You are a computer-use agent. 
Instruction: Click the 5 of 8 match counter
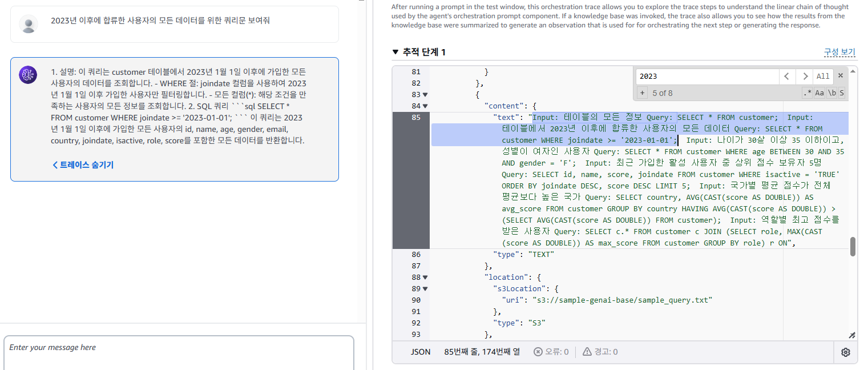pyautogui.click(x=663, y=92)
